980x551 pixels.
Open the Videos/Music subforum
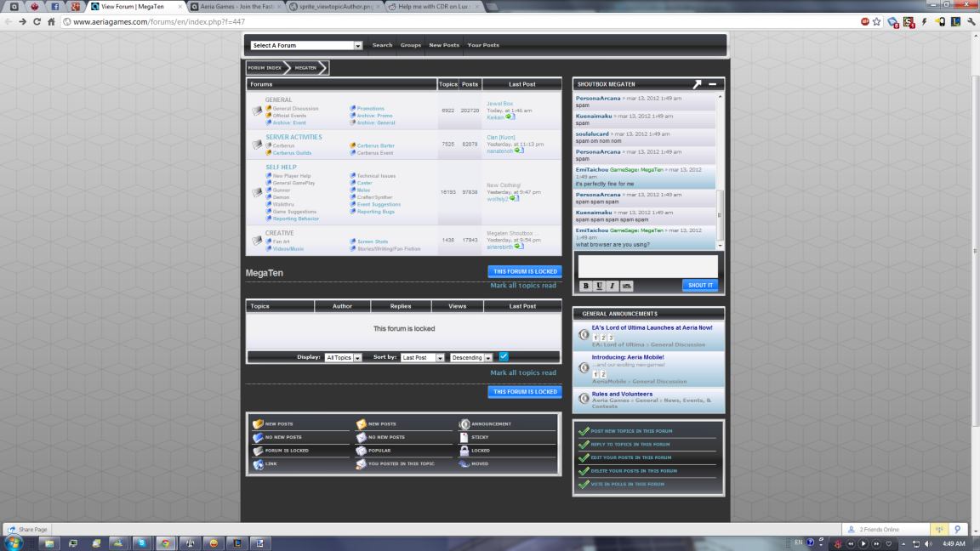288,248
